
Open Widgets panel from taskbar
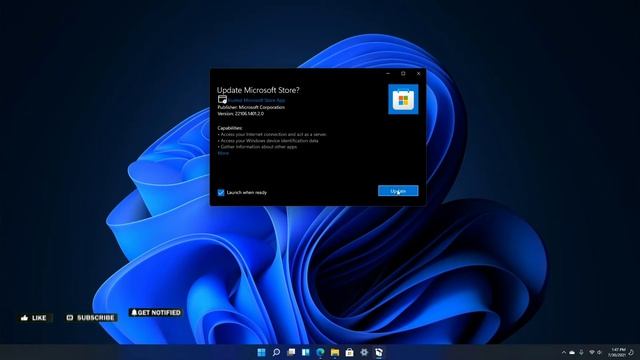tap(306, 352)
